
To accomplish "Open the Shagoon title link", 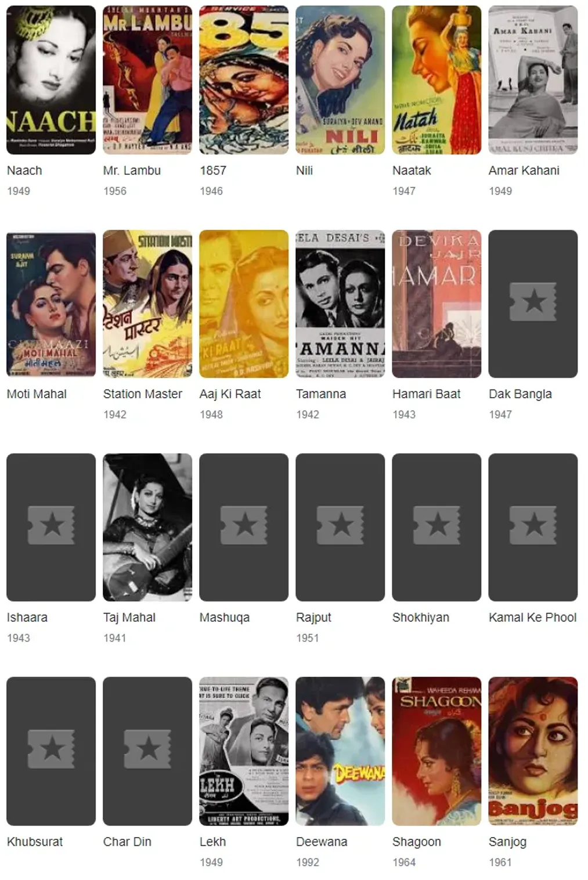I will point(417,842).
